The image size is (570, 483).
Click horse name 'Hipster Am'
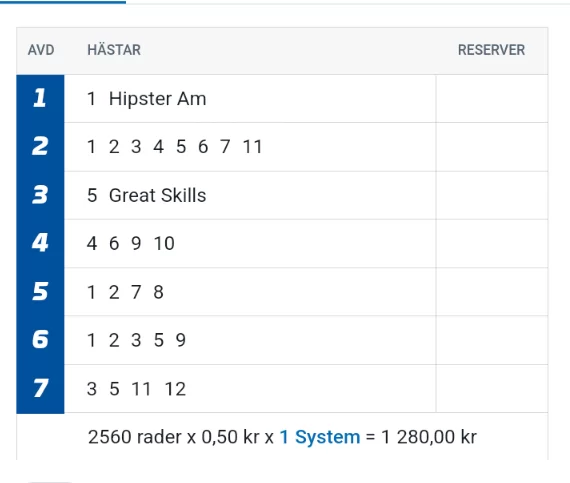(x=157, y=99)
